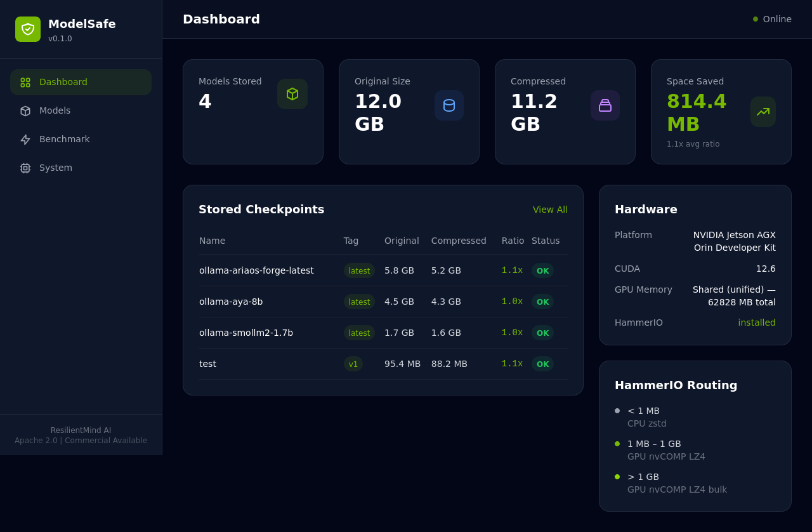Click the System chip icon in sidebar
The image size is (812, 532).
(24, 168)
